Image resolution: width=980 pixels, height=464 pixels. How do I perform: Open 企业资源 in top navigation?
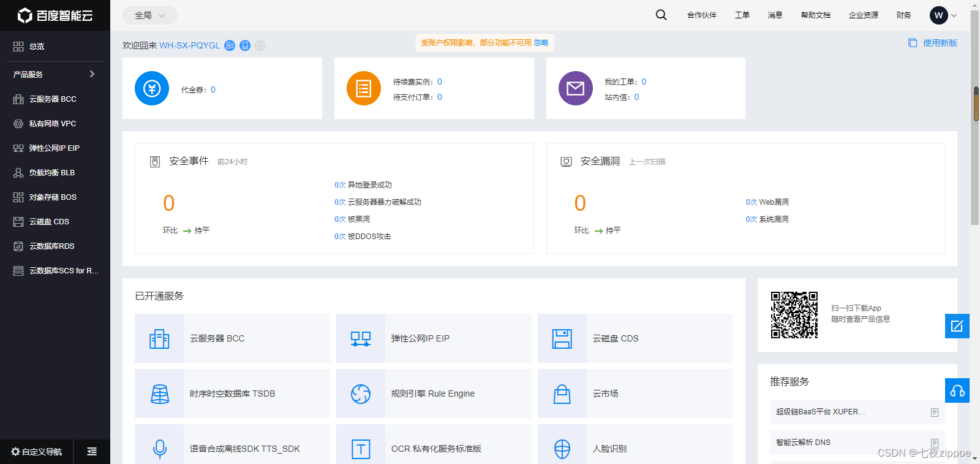(864, 15)
